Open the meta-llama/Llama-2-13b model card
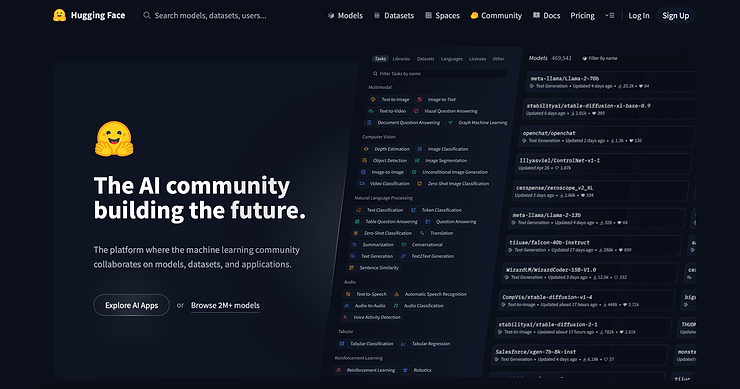This screenshot has width=740, height=389. click(597, 219)
